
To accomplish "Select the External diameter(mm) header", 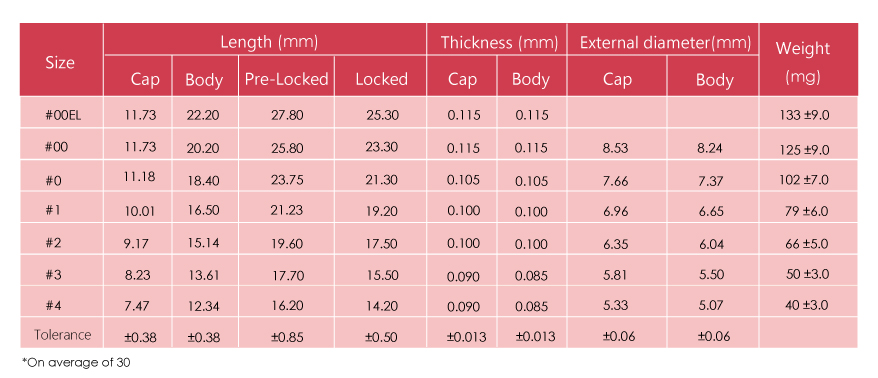I will click(663, 39).
